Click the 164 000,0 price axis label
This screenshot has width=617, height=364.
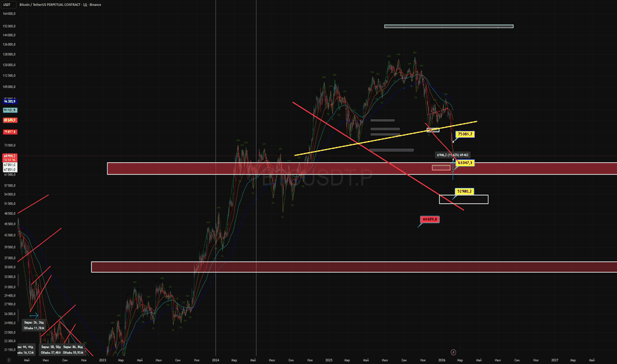[x=9, y=14]
